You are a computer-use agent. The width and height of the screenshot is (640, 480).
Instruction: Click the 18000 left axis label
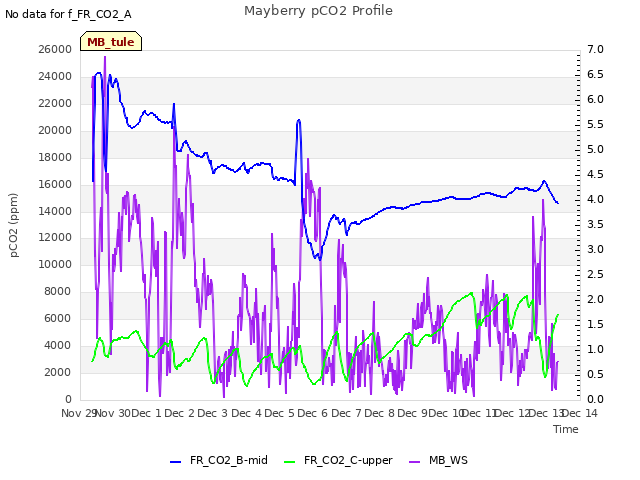[55, 157]
